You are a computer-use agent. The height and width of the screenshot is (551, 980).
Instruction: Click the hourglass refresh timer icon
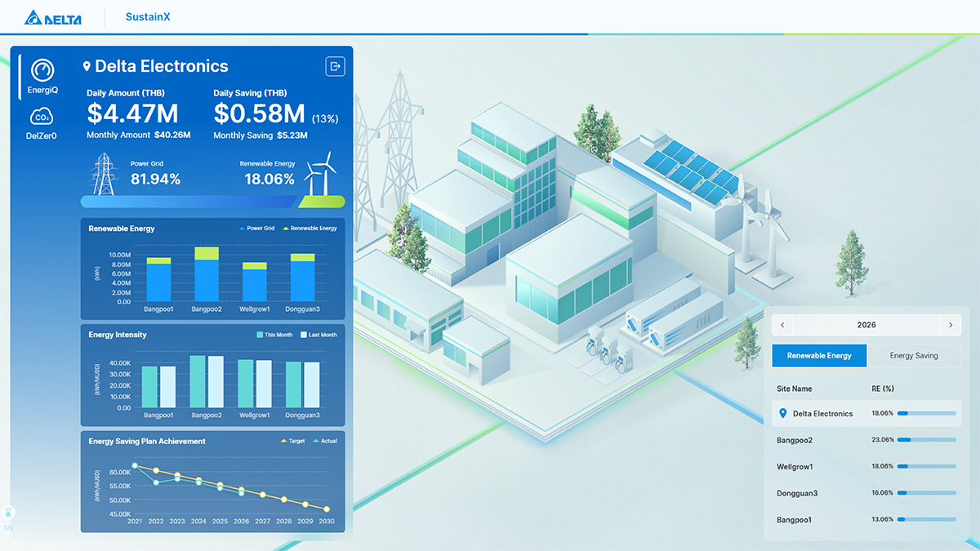point(9,513)
